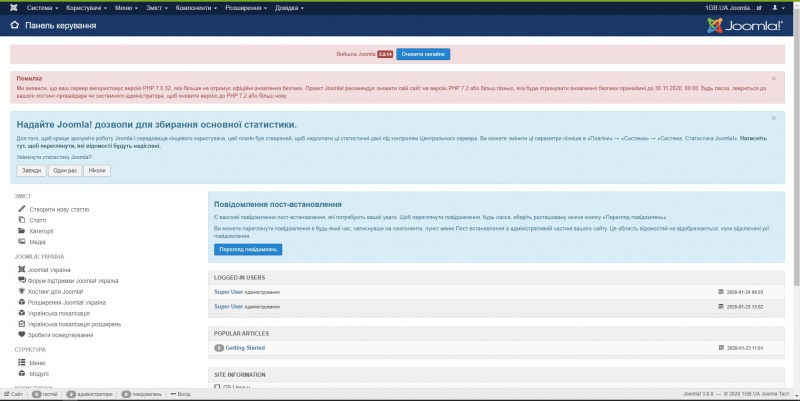Click the cube icon beside Модулі

click(x=21, y=373)
